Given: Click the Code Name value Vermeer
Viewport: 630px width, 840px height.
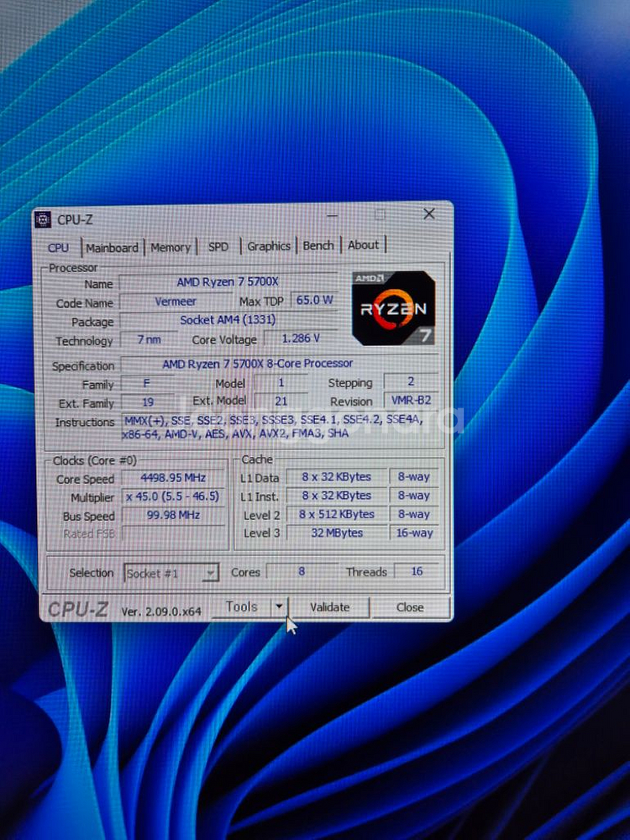Looking at the screenshot, I should 176,301.
